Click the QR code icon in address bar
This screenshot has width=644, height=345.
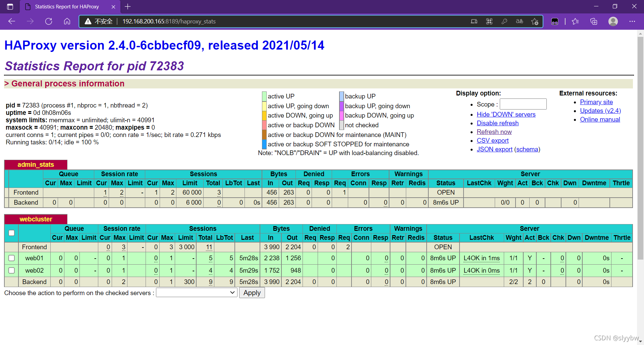(x=489, y=21)
